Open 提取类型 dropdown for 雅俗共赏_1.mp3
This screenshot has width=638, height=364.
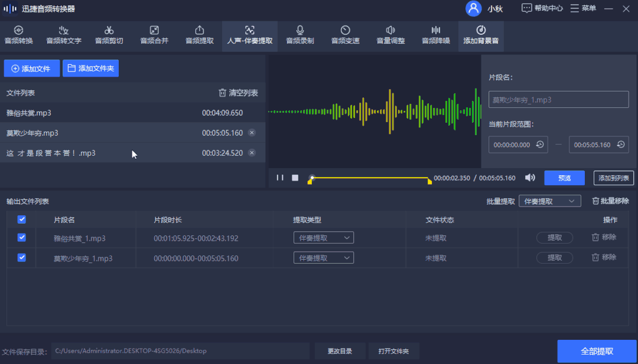tap(324, 238)
